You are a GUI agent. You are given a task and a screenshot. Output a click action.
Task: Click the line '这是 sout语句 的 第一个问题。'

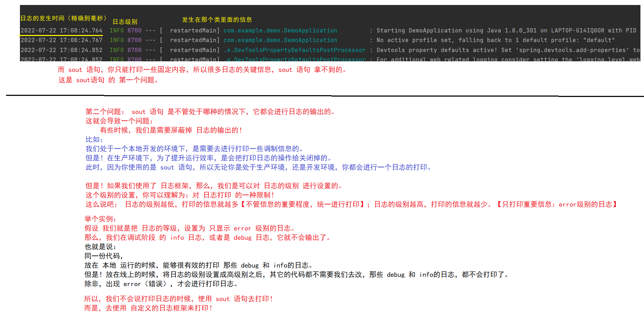click(x=108, y=80)
